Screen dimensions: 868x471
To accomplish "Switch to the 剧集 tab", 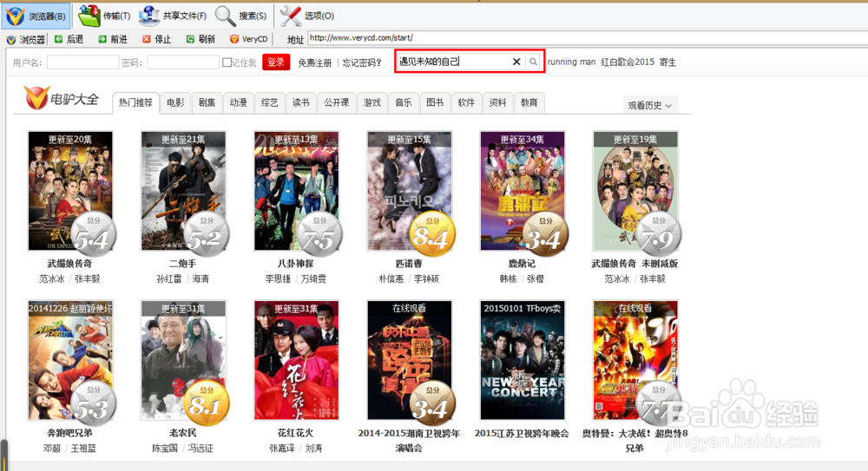I will 207,102.
